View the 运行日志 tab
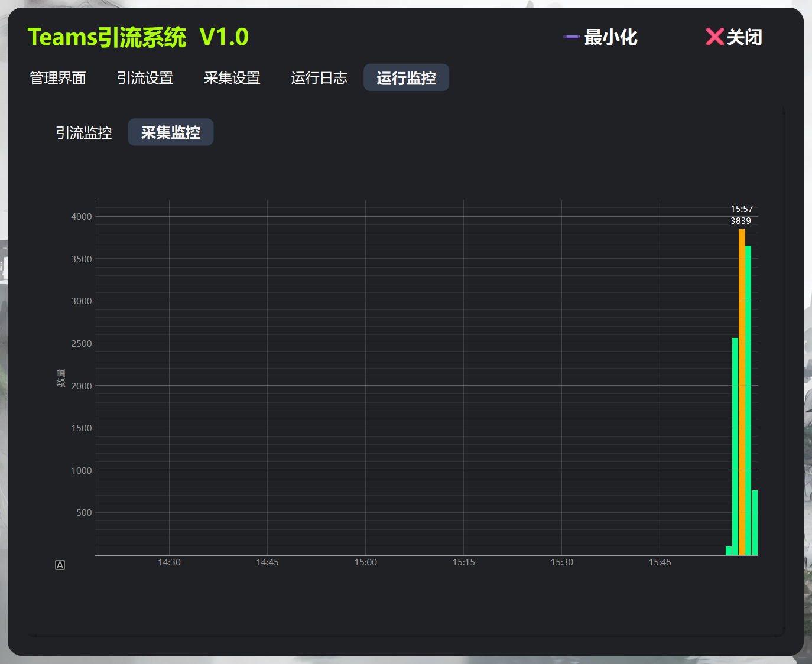The width and height of the screenshot is (812, 664). 319,77
